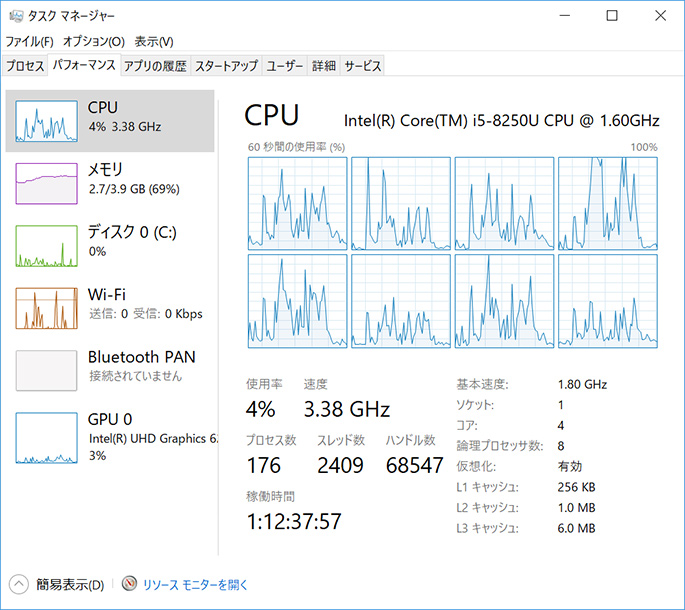This screenshot has height=610, width=685.
Task: Switch to the プロセス tab
Action: [25, 66]
